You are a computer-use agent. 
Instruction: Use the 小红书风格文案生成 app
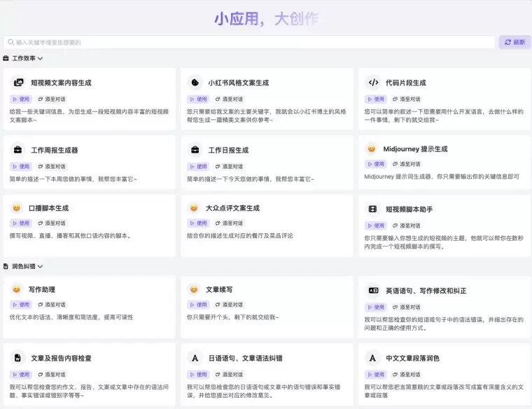click(199, 99)
